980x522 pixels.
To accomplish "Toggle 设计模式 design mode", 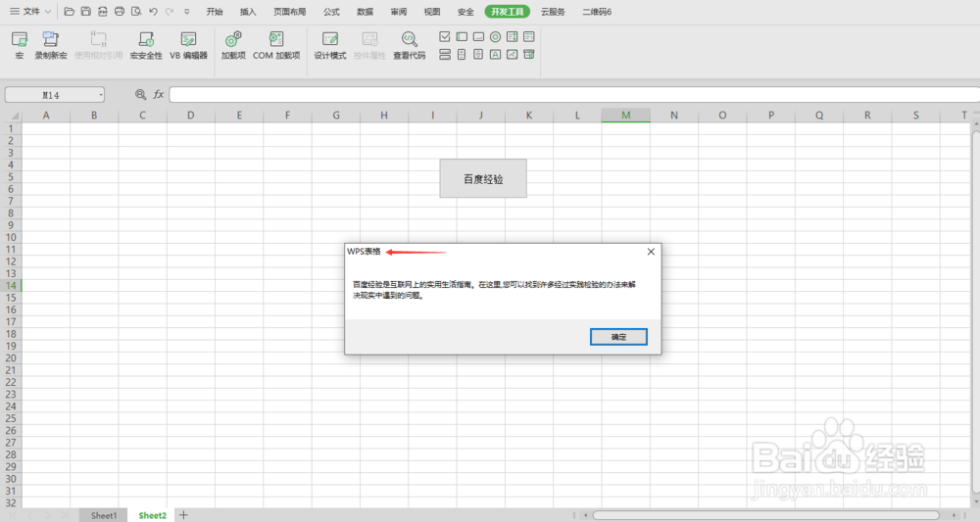I will tap(330, 46).
